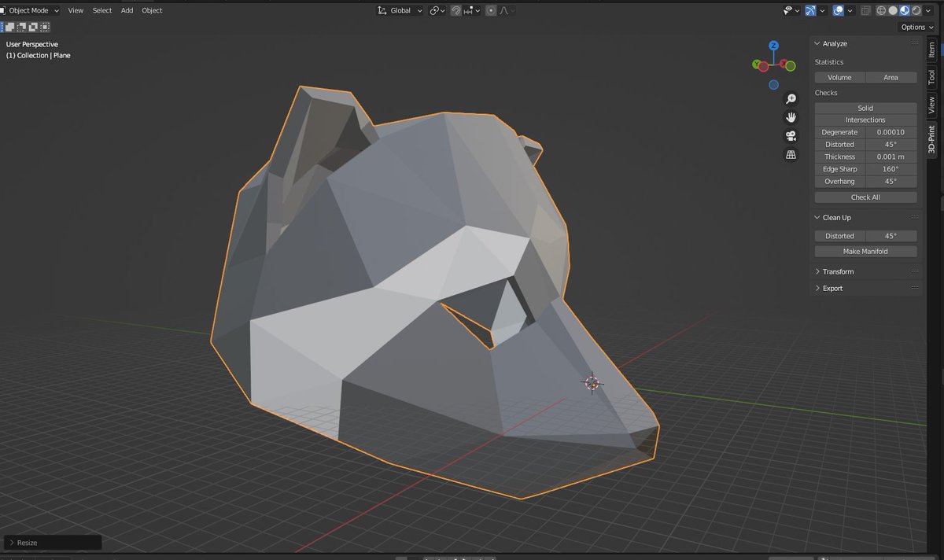Open the shading options dropdown arrow
944x560 pixels.
(928, 10)
